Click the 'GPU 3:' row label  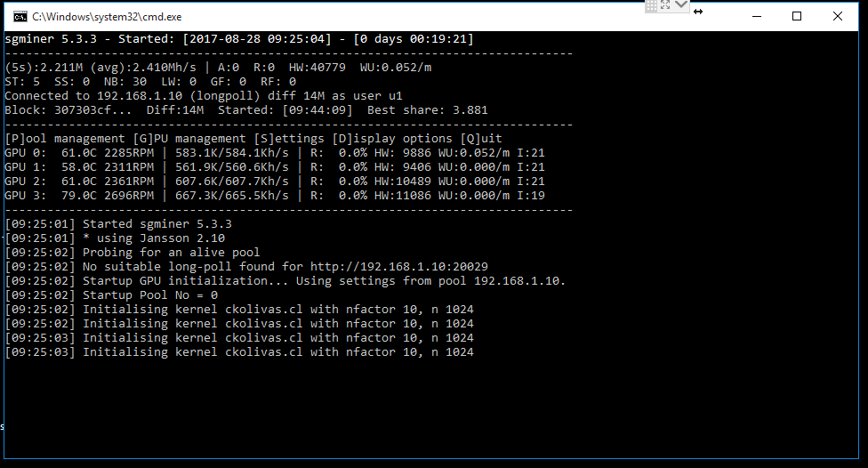[26, 196]
